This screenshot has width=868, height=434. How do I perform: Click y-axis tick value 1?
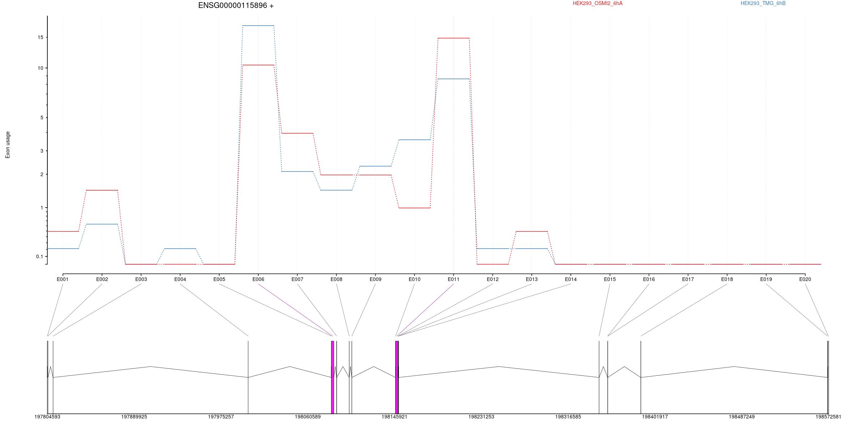(42, 208)
